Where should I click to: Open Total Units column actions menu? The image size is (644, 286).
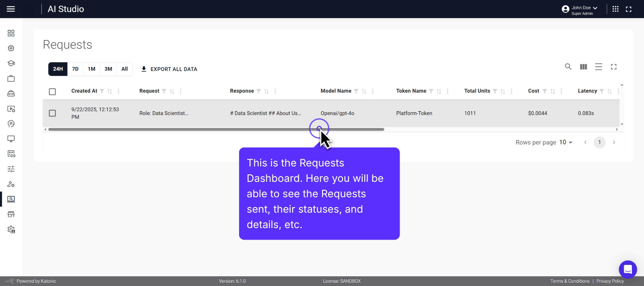point(511,91)
